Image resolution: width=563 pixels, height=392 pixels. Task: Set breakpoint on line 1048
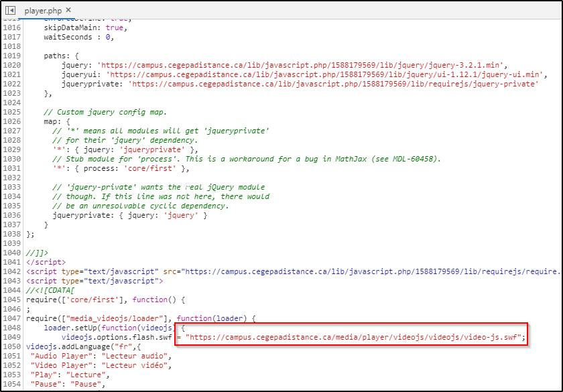[11, 328]
